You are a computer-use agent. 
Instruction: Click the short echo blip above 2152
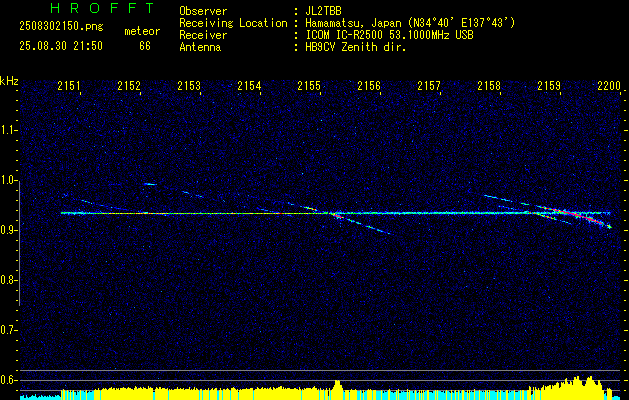coord(150,184)
